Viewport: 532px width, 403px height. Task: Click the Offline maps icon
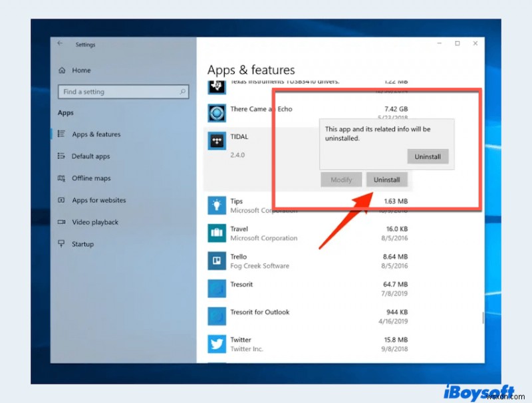click(x=61, y=178)
